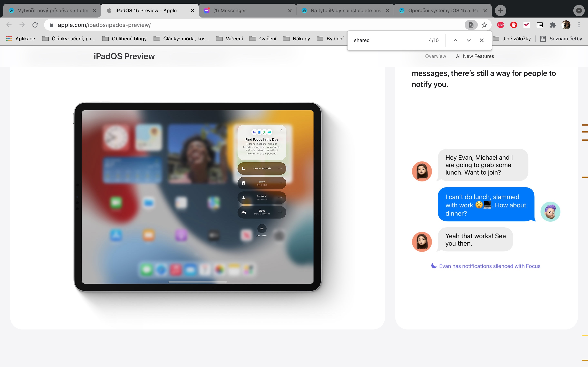
Task: Open the All New Features link
Action: click(x=475, y=56)
